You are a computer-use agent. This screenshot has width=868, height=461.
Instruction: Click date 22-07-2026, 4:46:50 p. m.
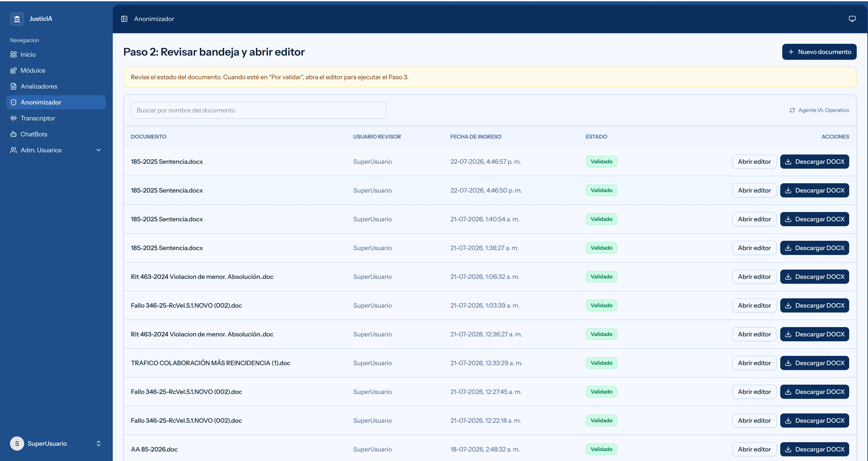point(486,191)
